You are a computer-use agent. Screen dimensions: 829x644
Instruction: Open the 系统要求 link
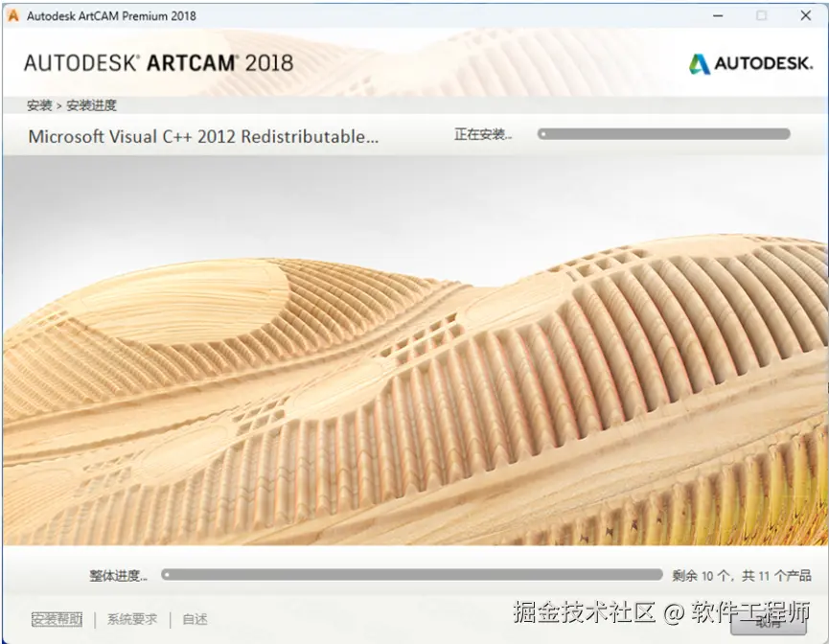coord(132,619)
